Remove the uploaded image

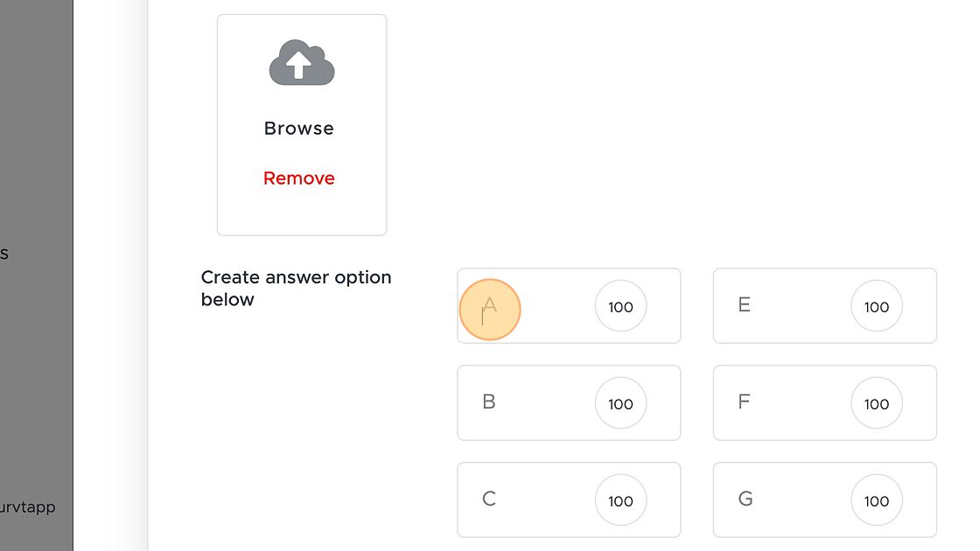[298, 178]
